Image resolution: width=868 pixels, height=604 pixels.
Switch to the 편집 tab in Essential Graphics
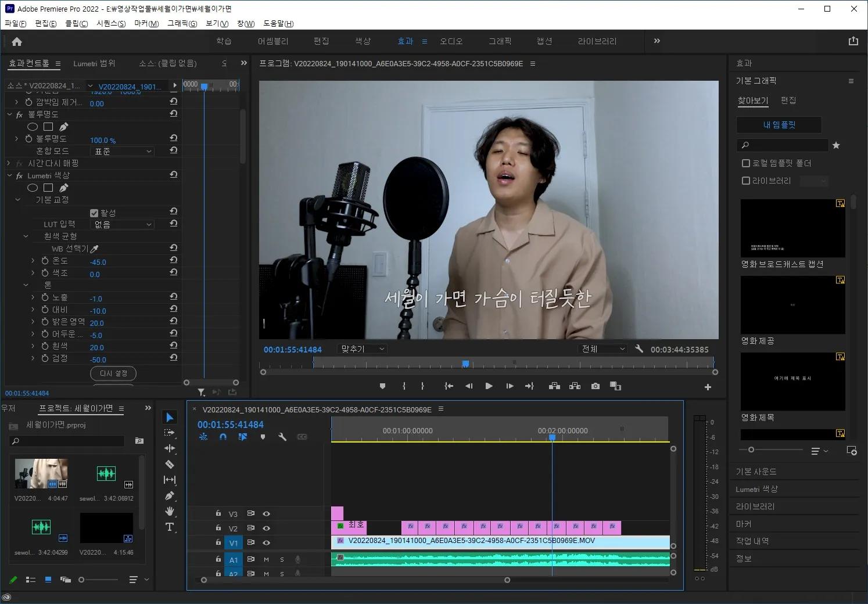(788, 100)
